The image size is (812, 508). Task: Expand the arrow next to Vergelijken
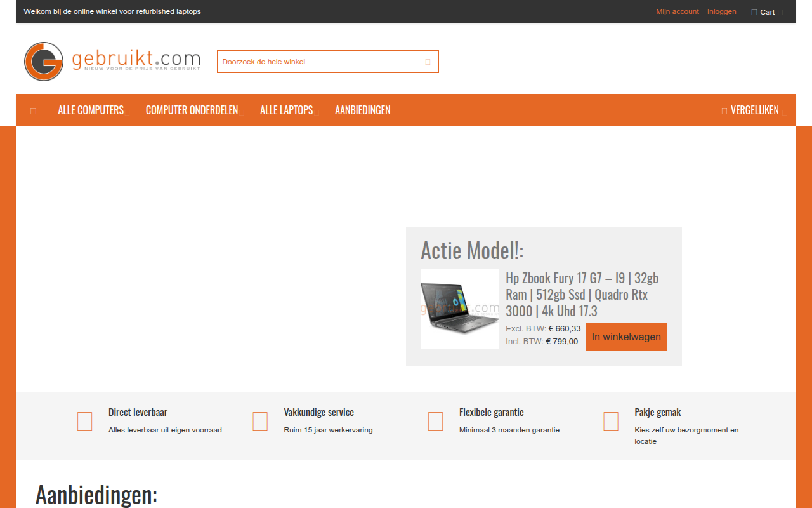[784, 112]
